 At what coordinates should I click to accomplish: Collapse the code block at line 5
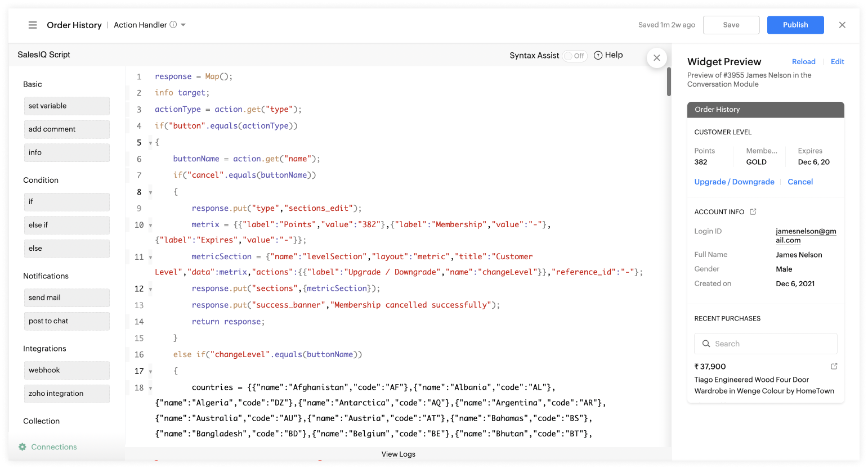click(150, 143)
